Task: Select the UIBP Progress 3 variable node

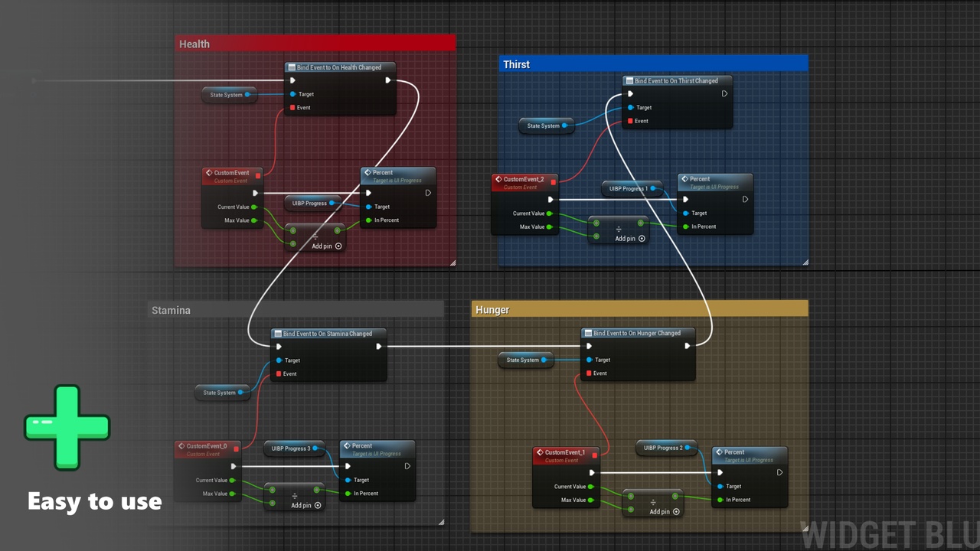Action: tap(295, 448)
